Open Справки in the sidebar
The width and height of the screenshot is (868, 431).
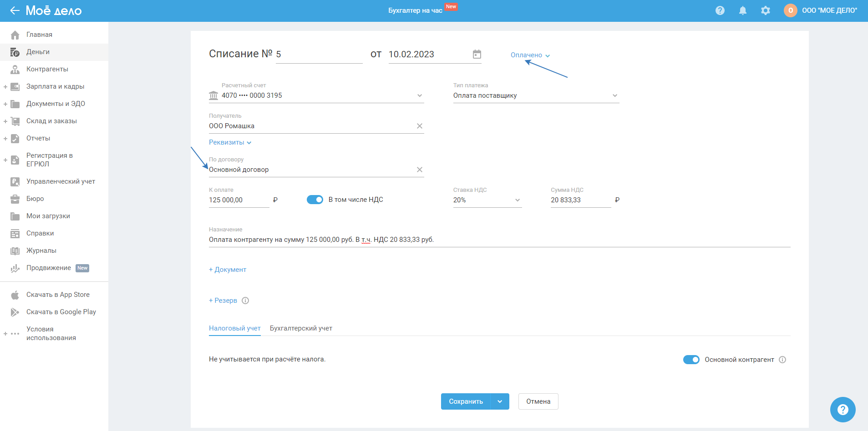pyautogui.click(x=54, y=233)
